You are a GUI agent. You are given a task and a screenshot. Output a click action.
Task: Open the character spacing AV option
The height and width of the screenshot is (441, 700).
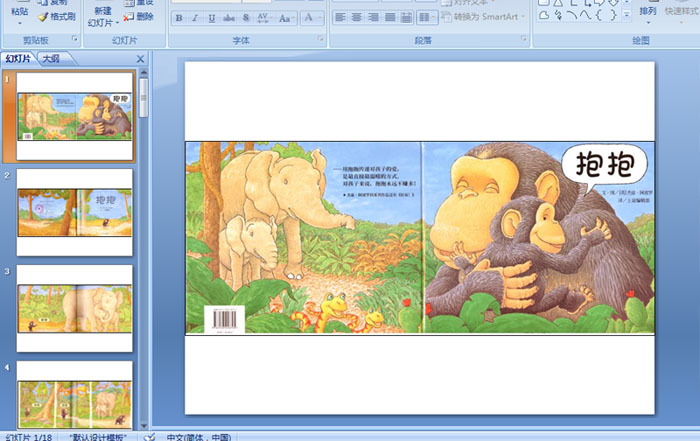pos(263,18)
